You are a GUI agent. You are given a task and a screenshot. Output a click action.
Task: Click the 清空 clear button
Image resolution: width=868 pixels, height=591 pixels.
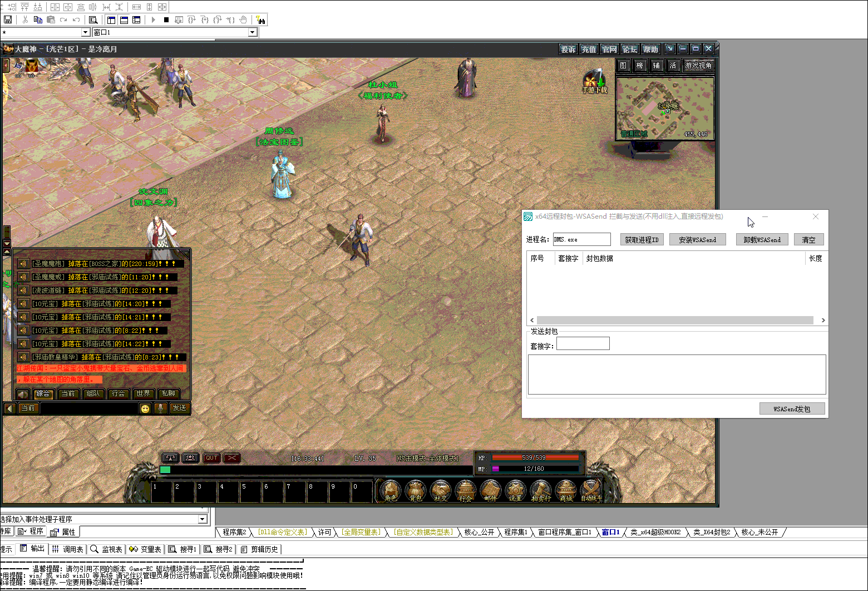808,240
